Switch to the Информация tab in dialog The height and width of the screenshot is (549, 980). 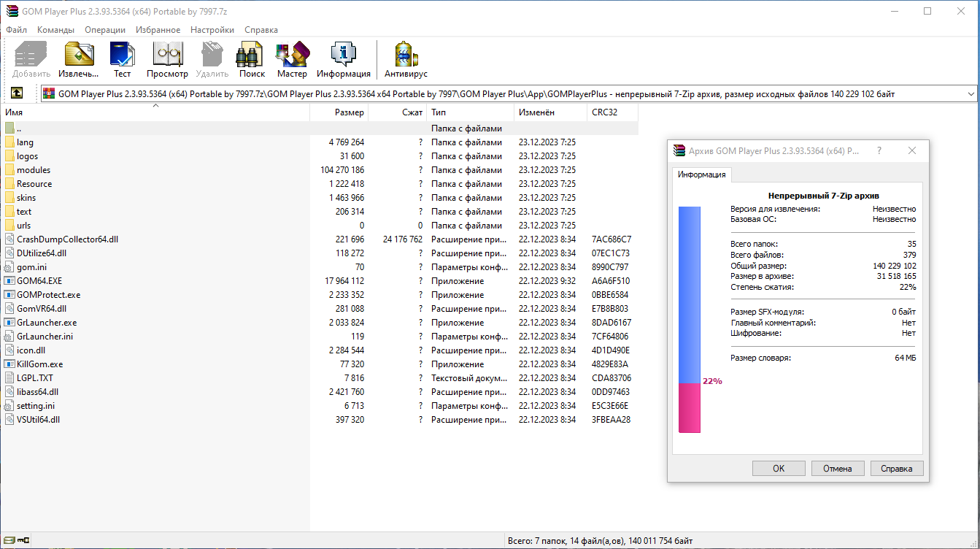(703, 174)
